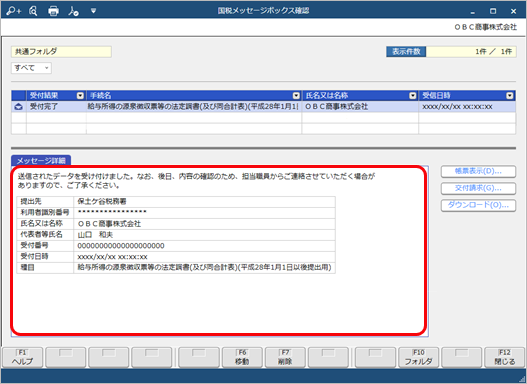Image resolution: width=527 pixels, height=384 pixels.
Task: Select the 受付完了 cell in message list
Action: (x=56, y=107)
